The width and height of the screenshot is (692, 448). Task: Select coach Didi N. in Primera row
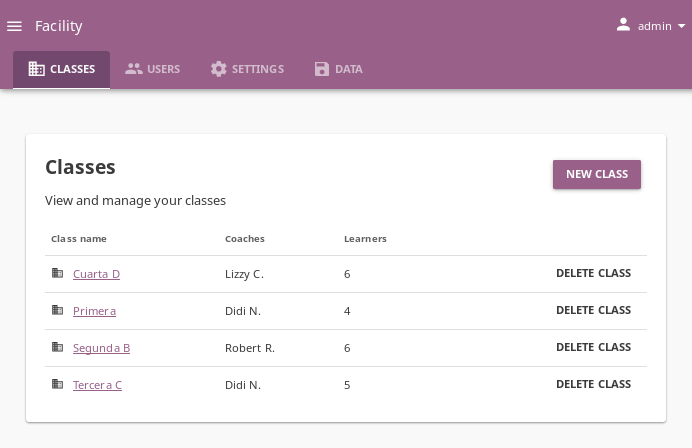[243, 311]
